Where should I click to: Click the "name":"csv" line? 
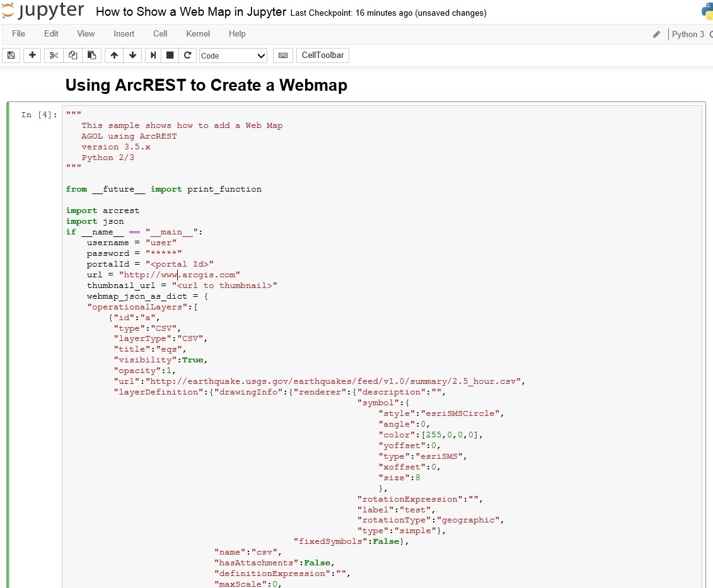pos(248,552)
